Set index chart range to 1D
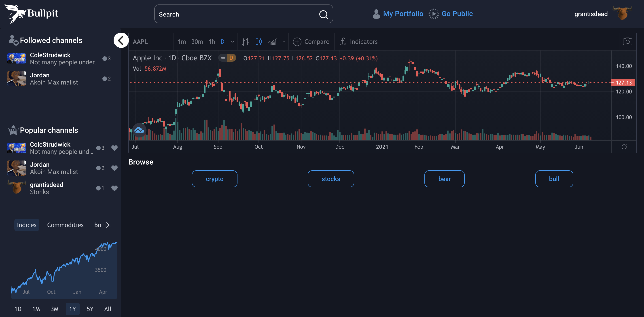 (x=18, y=309)
